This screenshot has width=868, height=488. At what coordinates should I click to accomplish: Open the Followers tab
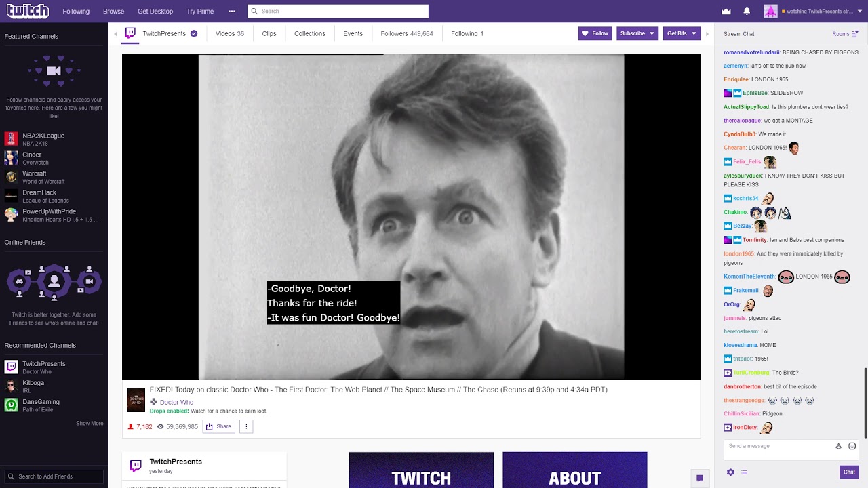coord(407,33)
